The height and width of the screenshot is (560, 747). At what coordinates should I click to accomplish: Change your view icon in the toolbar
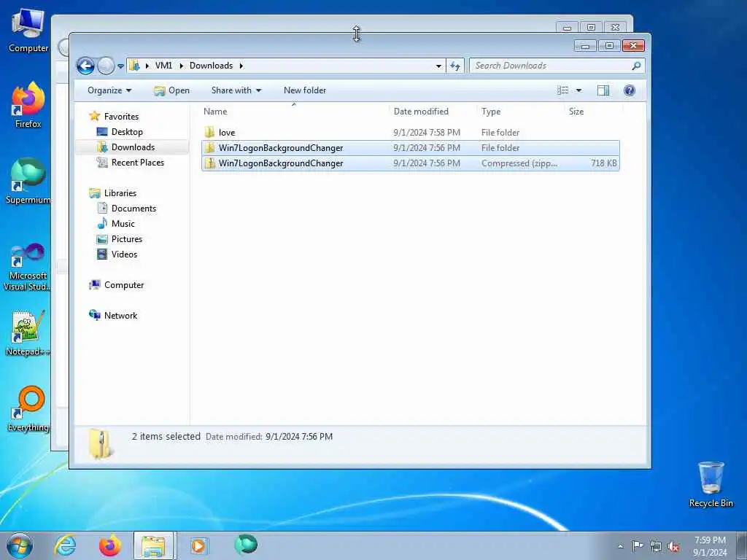(562, 90)
